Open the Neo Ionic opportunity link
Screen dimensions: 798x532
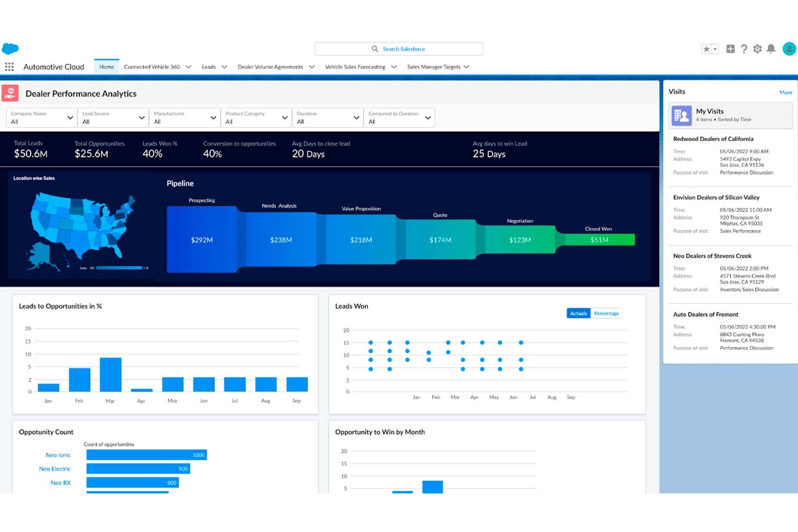(x=58, y=455)
